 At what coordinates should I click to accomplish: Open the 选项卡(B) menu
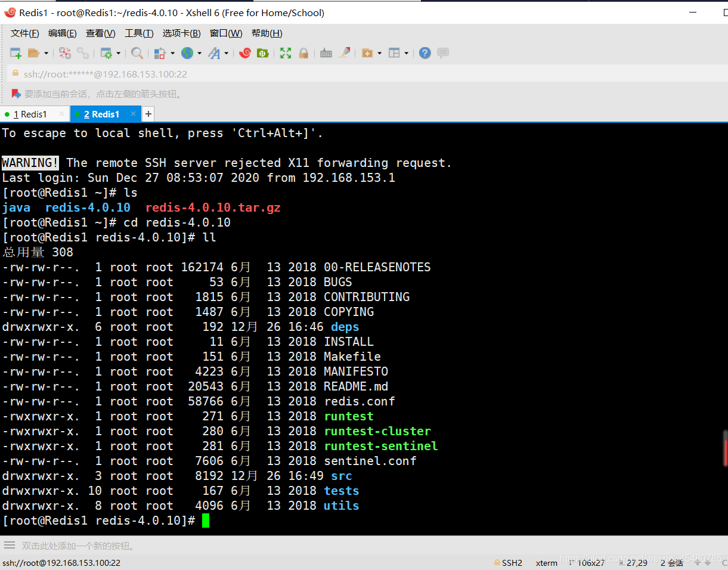click(x=182, y=33)
